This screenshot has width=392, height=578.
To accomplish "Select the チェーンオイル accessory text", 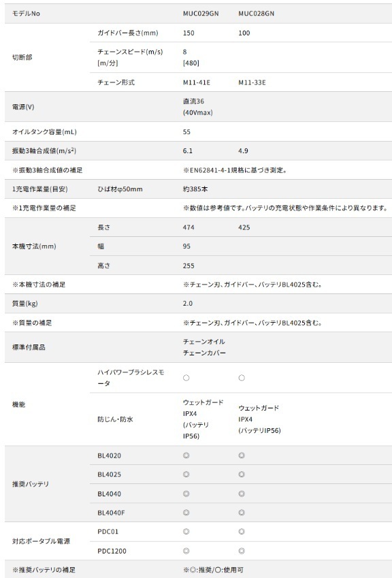I will click(x=204, y=341).
